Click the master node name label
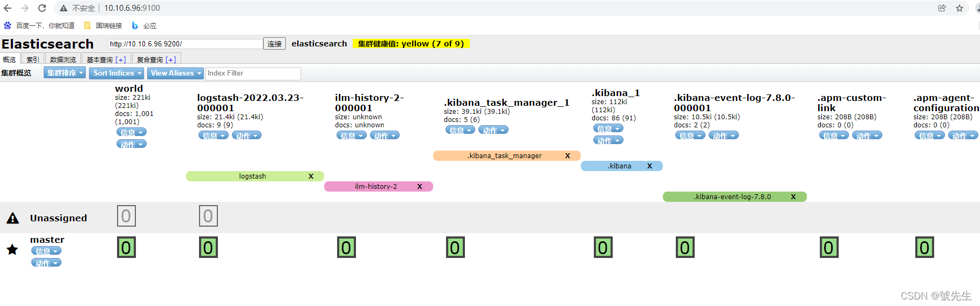980x306 pixels. pyautogui.click(x=47, y=240)
